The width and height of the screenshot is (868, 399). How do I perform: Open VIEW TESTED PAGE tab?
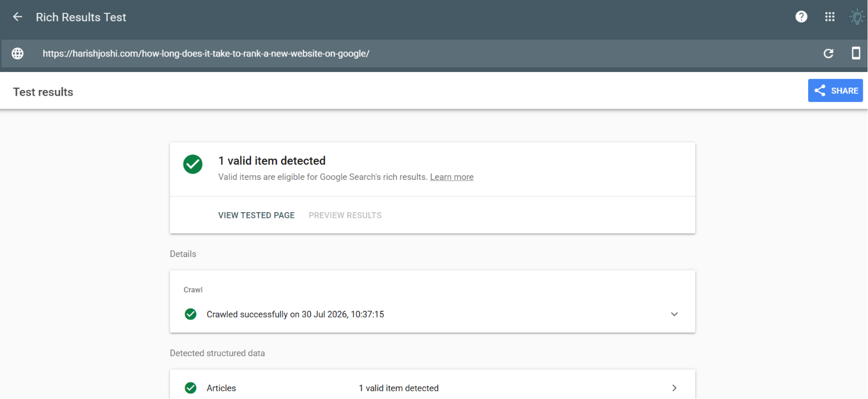(x=256, y=215)
